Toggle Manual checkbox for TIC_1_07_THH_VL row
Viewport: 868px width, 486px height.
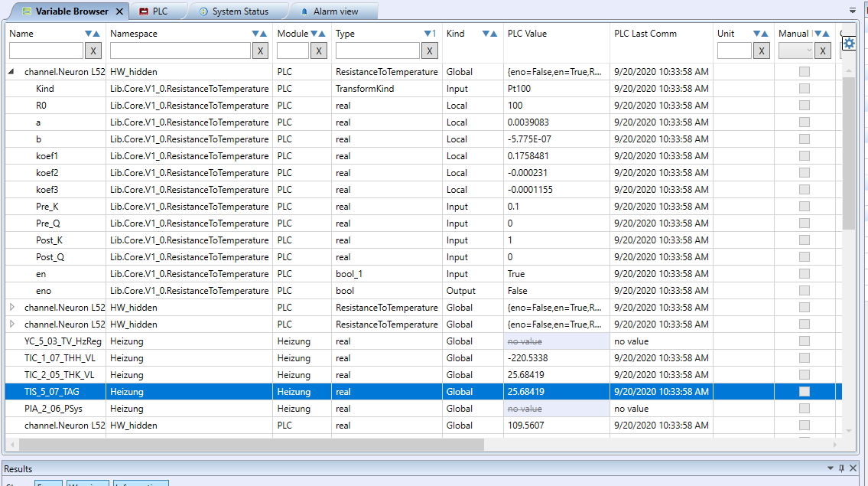point(804,358)
